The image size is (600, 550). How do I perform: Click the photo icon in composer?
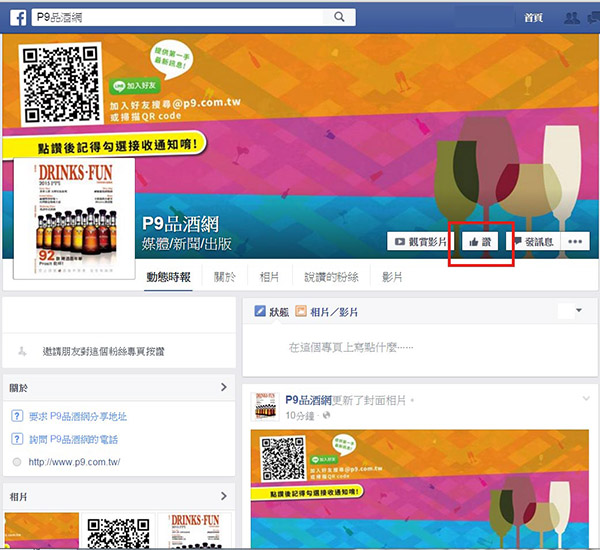coord(301,311)
